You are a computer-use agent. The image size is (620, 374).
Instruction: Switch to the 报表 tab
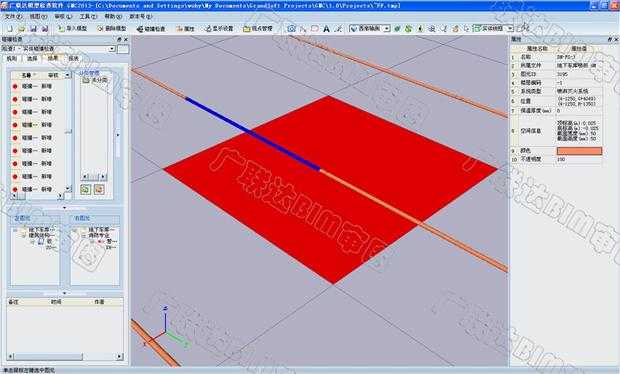coord(74,59)
